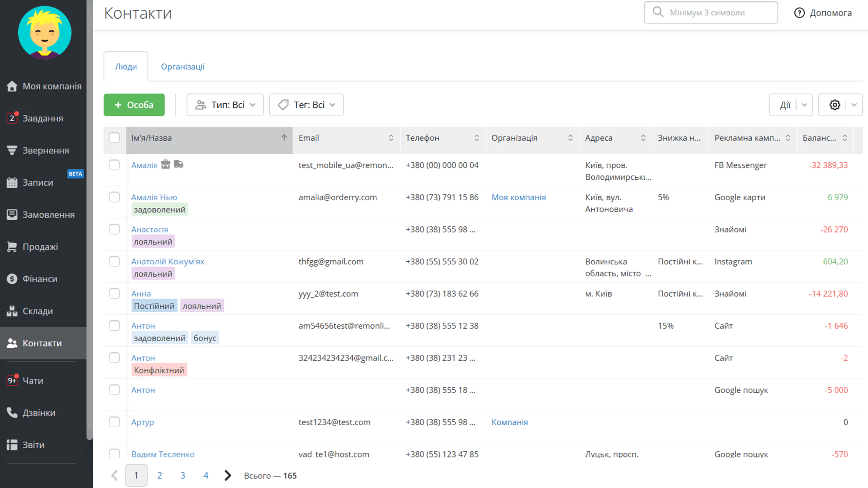Open the Тип: Всі dropdown

[x=225, y=105]
